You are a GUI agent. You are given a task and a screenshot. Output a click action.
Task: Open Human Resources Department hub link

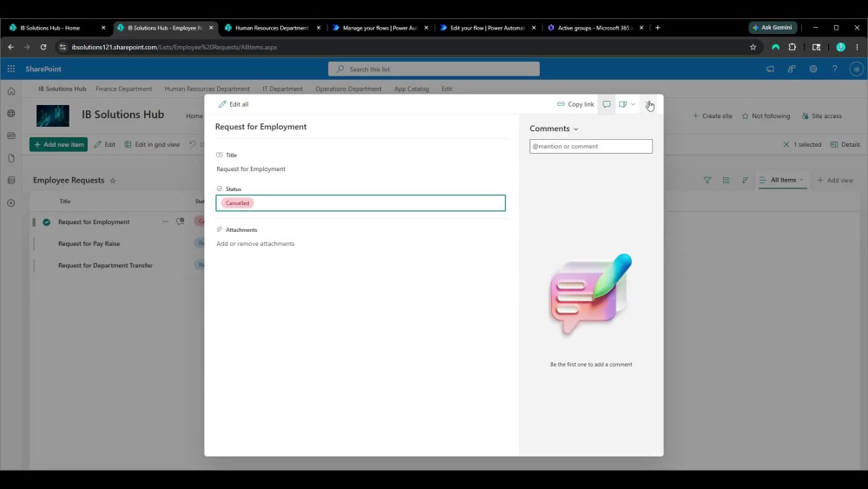(x=207, y=89)
